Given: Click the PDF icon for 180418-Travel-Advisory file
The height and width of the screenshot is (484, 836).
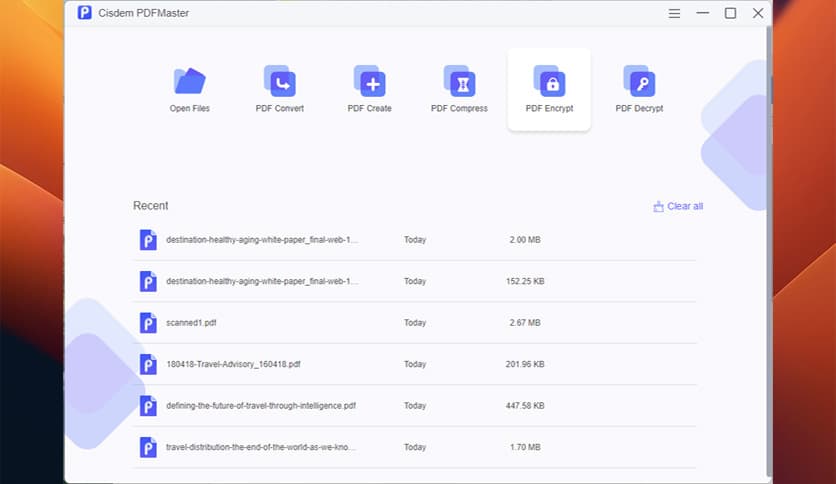Looking at the screenshot, I should (148, 365).
